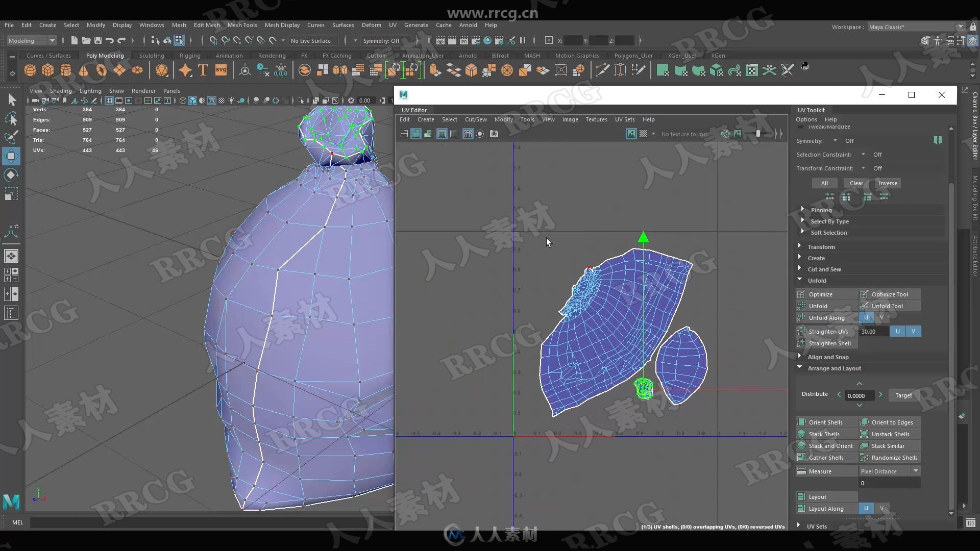This screenshot has width=980, height=551.
Task: Toggle Transform Constraint Off setting
Action: click(878, 168)
